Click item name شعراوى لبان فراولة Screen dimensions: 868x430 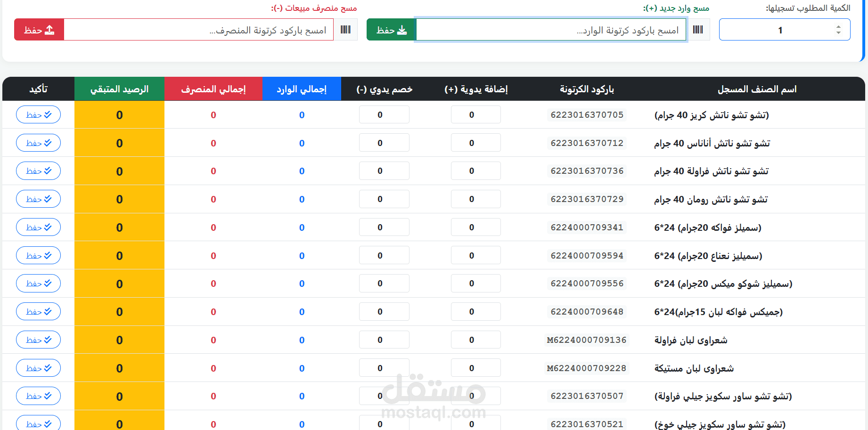click(x=691, y=340)
